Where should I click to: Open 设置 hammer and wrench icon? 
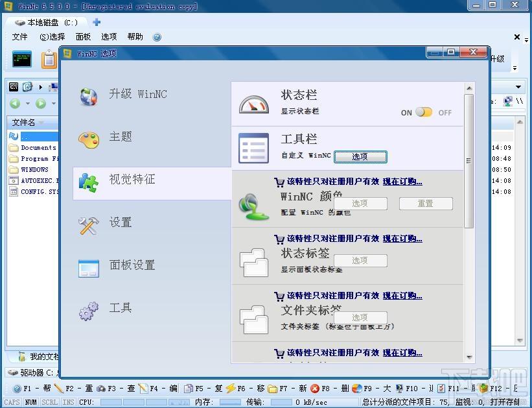[x=89, y=226]
